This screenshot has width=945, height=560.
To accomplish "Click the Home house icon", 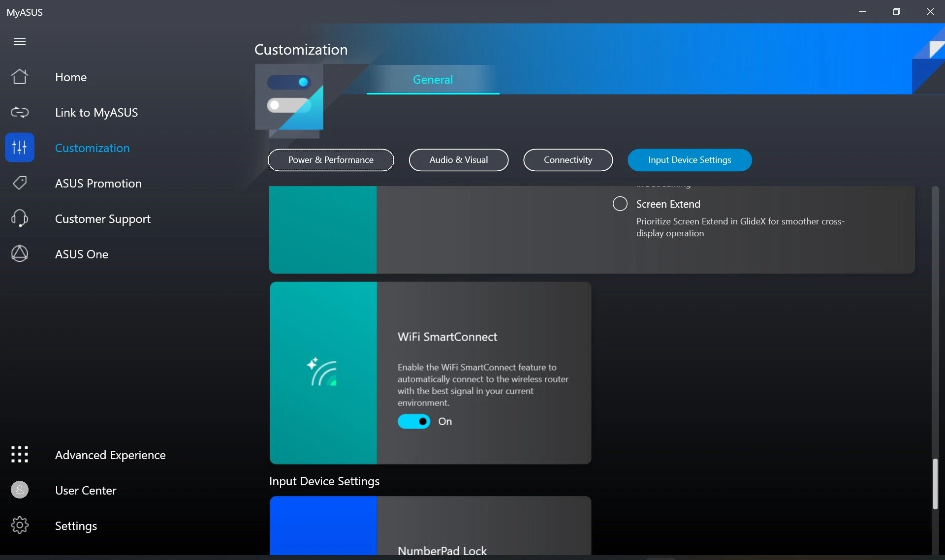I will click(x=20, y=77).
